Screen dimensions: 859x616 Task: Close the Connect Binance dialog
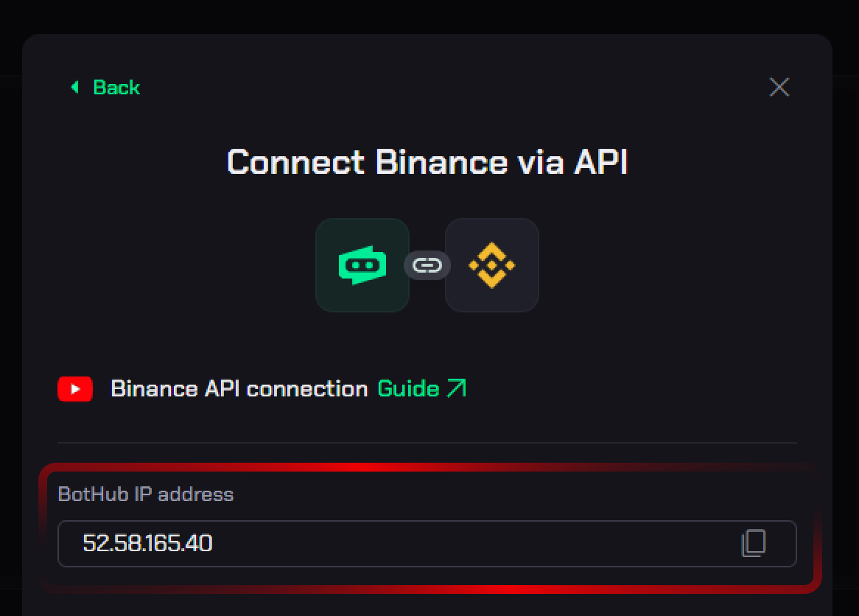[779, 88]
